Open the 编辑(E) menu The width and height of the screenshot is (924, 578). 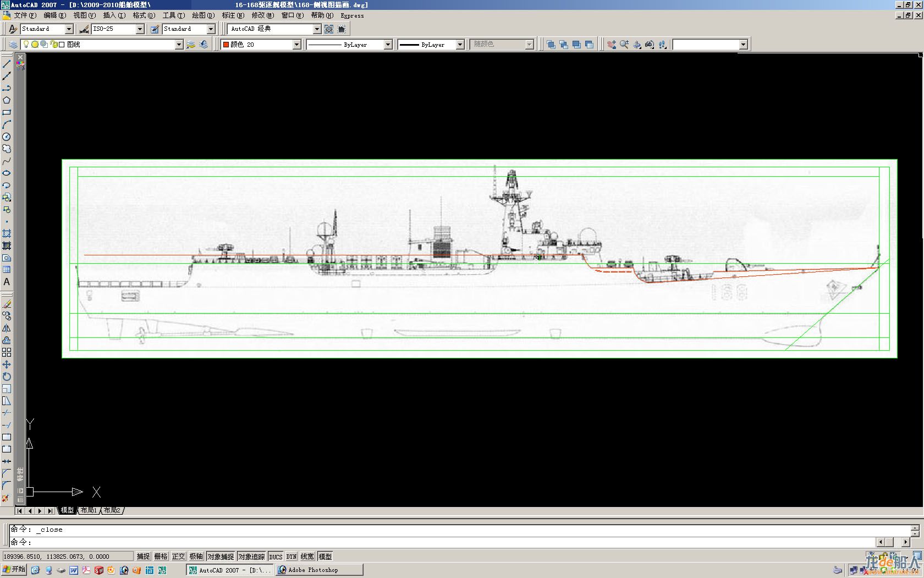(54, 15)
